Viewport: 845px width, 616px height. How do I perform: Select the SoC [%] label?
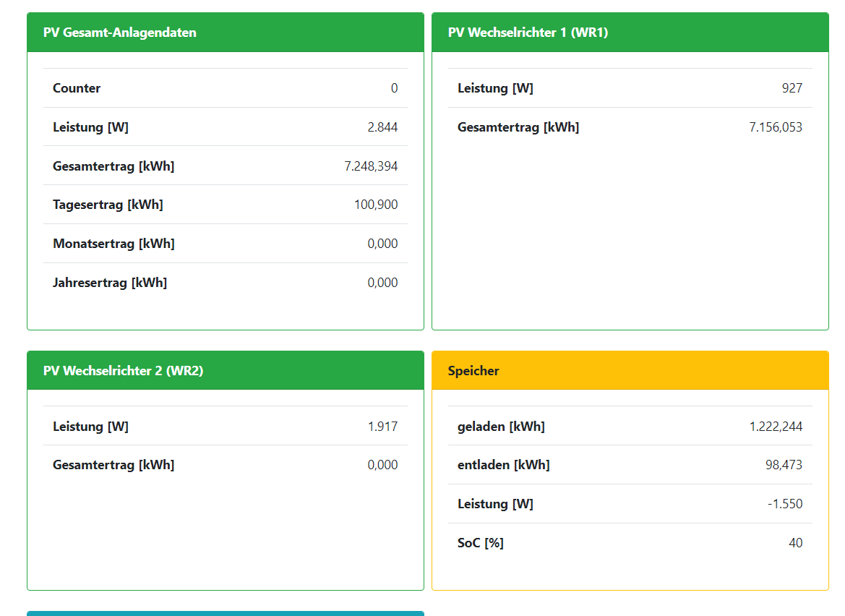(x=480, y=543)
